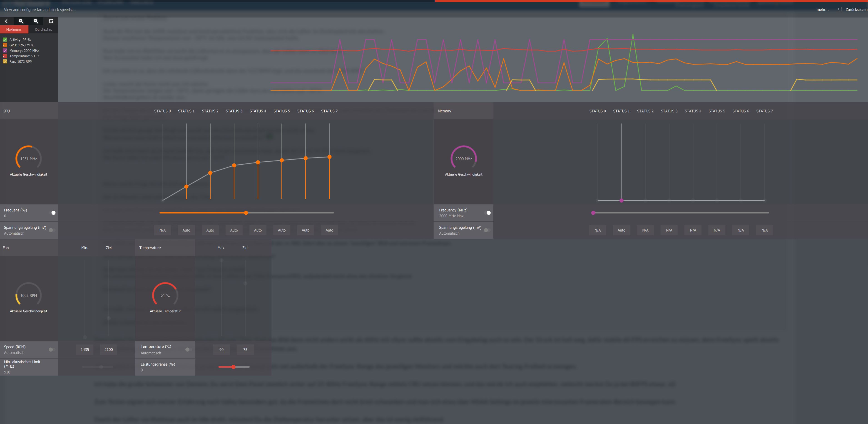Switch to the Durchschn. tab
The image size is (868, 424).
[x=43, y=29]
